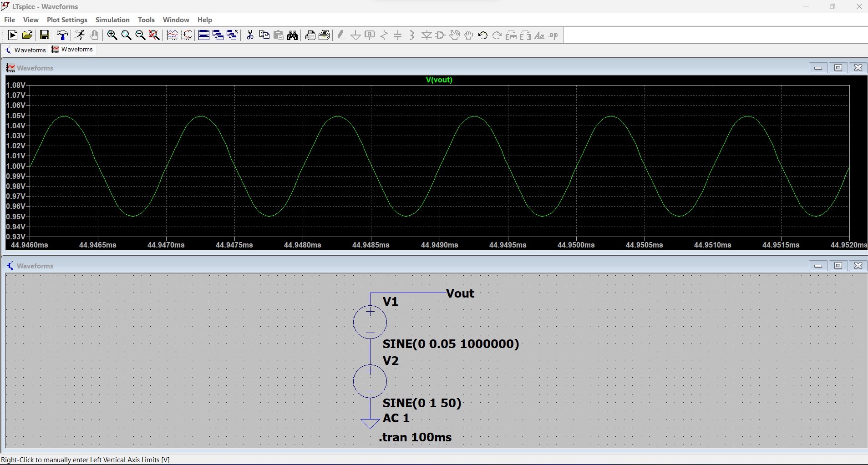The height and width of the screenshot is (465, 868).
Task: Close the schematic pane
Action: pyautogui.click(x=858, y=266)
